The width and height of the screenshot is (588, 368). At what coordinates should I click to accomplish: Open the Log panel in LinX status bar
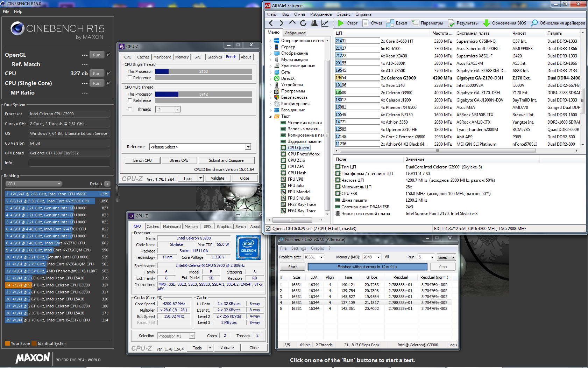pyautogui.click(x=453, y=345)
